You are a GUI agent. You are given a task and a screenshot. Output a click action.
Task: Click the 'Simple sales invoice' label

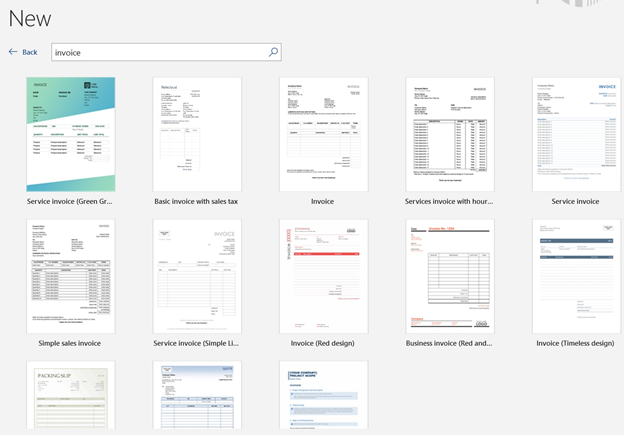point(70,343)
